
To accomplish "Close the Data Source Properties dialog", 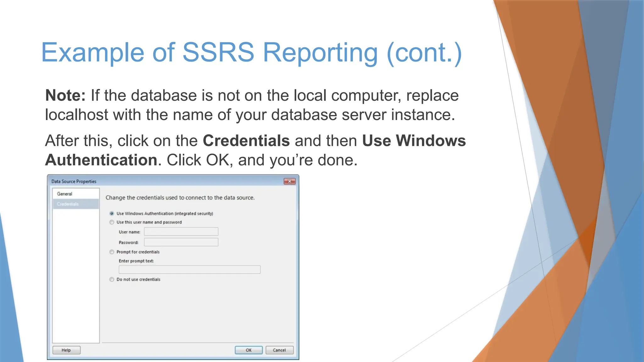I will pos(290,181).
